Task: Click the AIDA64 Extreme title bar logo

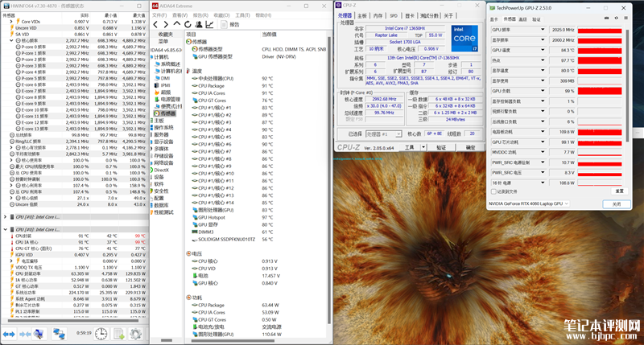Action: point(155,6)
